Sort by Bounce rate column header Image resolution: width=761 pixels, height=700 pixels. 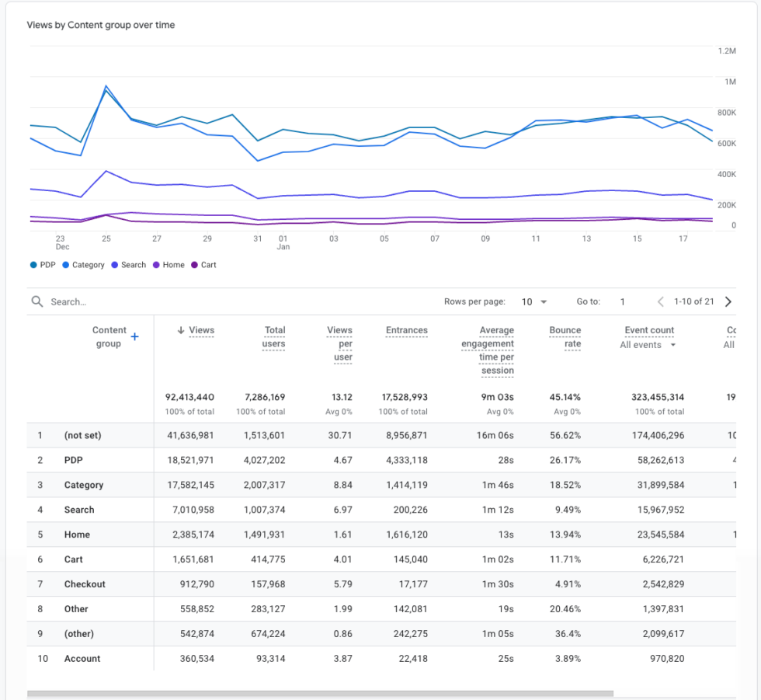pos(565,333)
